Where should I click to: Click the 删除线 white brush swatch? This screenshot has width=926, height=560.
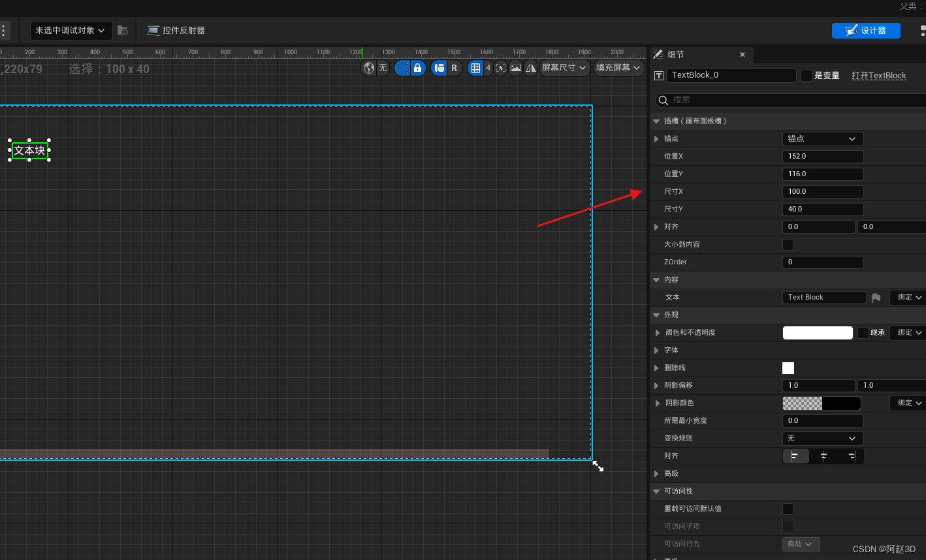[x=788, y=368]
